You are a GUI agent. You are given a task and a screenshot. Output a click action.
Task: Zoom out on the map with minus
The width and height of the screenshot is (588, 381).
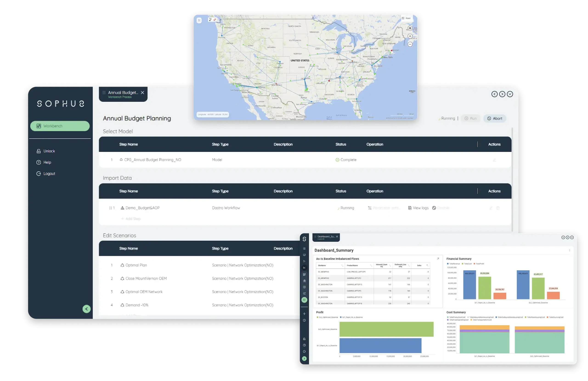pyautogui.click(x=410, y=44)
